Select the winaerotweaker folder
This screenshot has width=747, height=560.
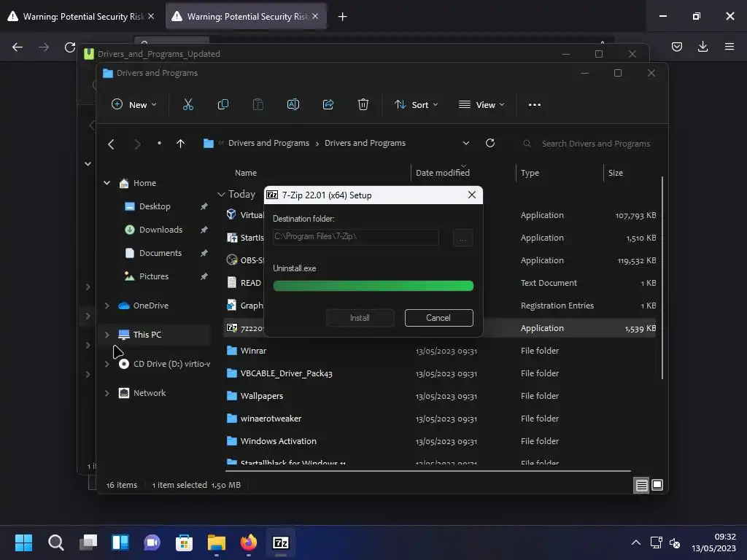tap(271, 419)
